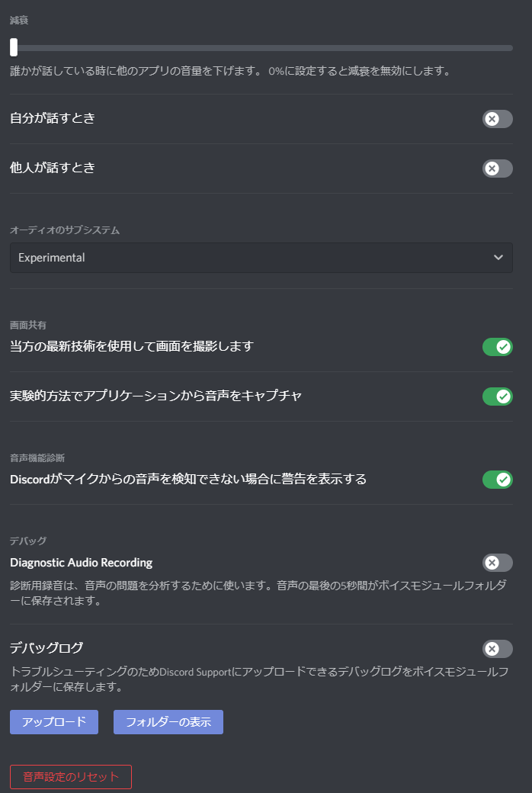Enable the 他人が話すとき attenuation toggle
The height and width of the screenshot is (793, 532).
(497, 169)
